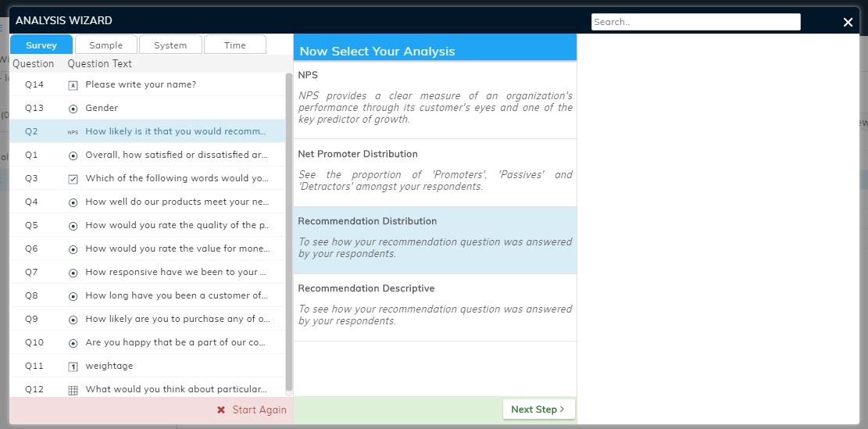Close the Analysis Wizard dialog

(848, 22)
